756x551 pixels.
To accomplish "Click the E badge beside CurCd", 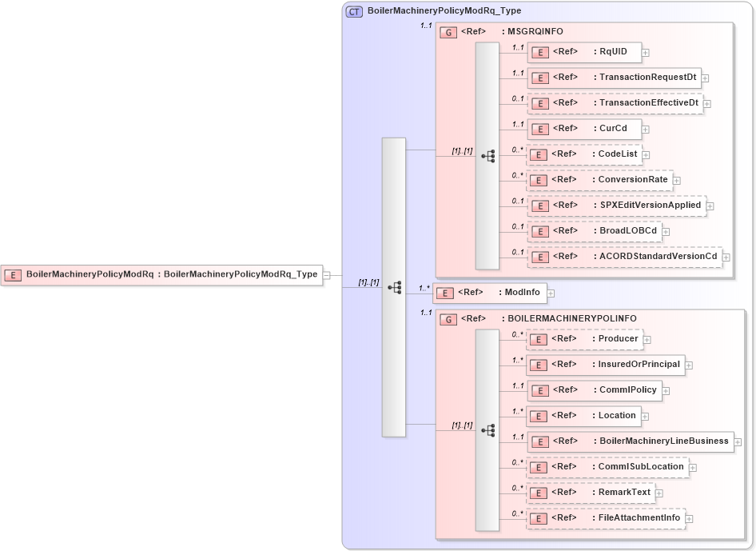I will pyautogui.click(x=539, y=129).
